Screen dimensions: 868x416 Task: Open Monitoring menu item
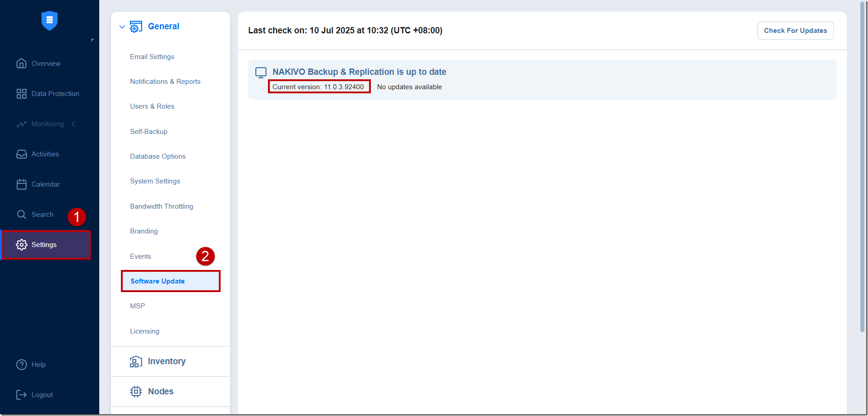point(48,124)
